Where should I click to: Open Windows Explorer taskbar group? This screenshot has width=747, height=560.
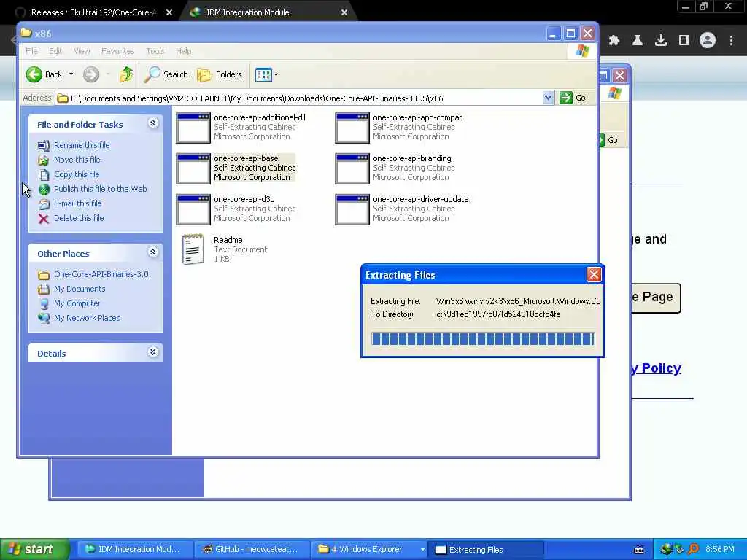(369, 550)
